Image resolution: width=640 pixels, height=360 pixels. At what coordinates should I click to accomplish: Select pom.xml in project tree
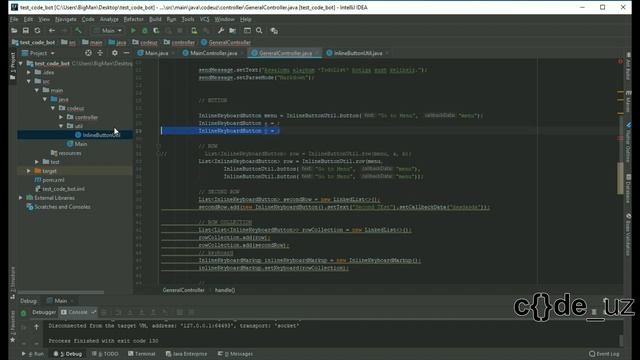pyautogui.click(x=49, y=180)
